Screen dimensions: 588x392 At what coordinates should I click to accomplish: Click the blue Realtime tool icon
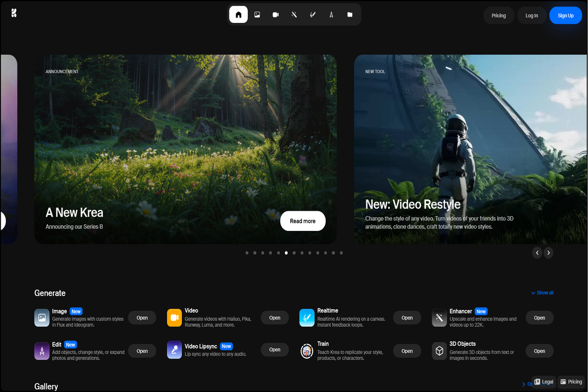[307, 318]
